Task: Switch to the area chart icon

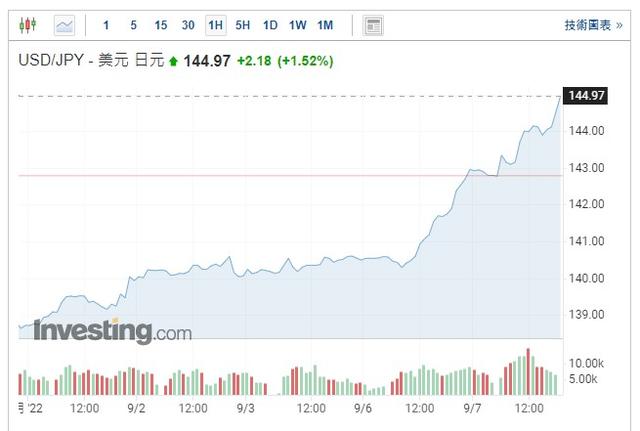Action: 64,25
